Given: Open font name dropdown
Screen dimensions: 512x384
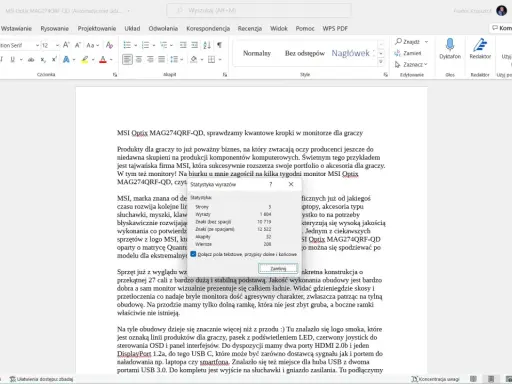Looking at the screenshot, I should coord(37,45).
